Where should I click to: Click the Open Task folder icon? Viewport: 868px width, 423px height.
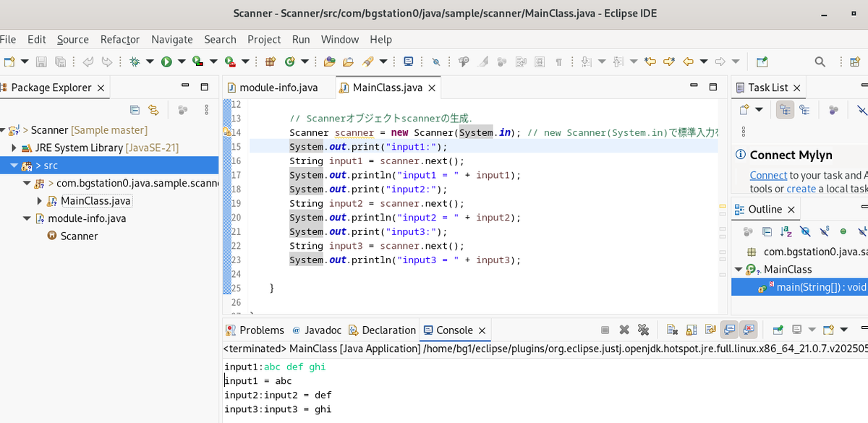(349, 62)
